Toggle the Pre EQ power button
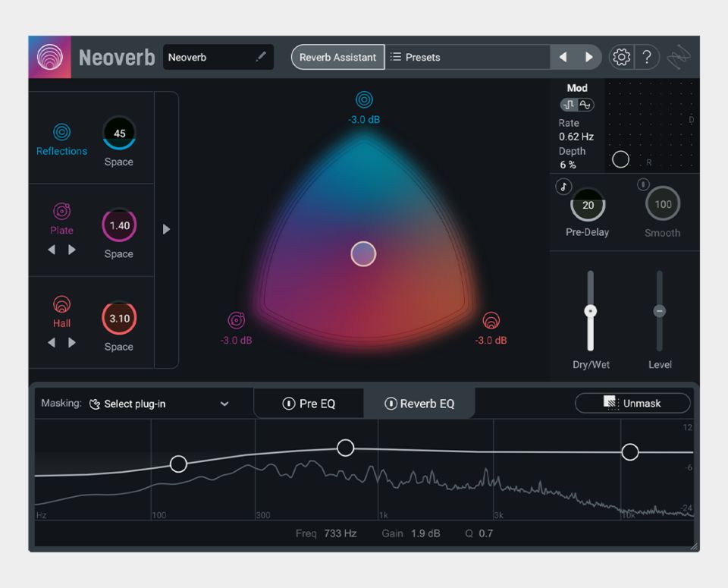728x588 pixels. tap(288, 404)
